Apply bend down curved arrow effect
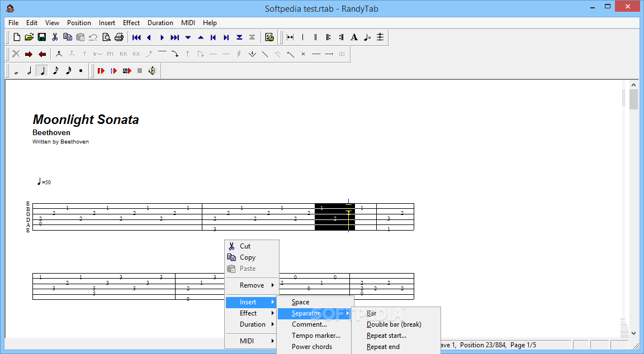Image resolution: width=644 pixels, height=354 pixels. pyautogui.click(x=175, y=54)
